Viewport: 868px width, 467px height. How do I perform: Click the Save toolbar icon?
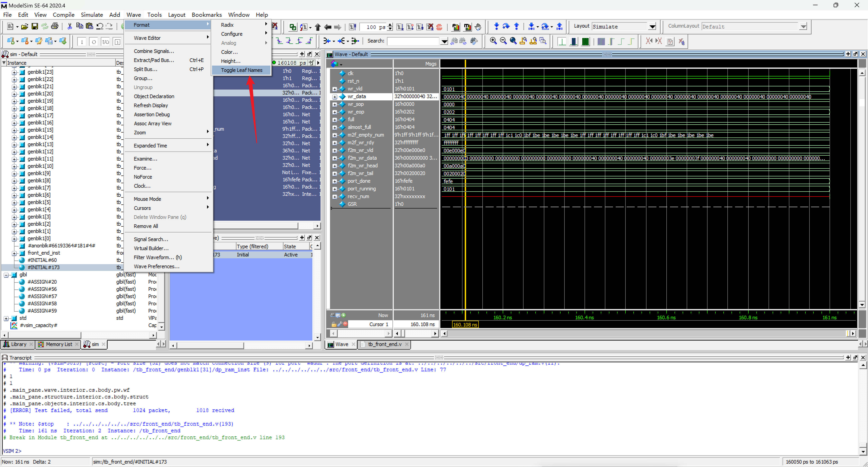click(34, 26)
